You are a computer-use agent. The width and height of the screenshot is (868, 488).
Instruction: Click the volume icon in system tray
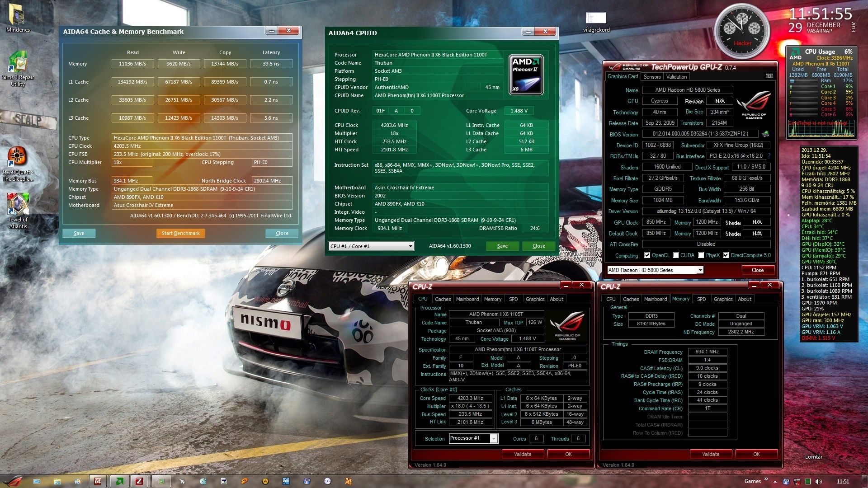pyautogui.click(x=818, y=482)
